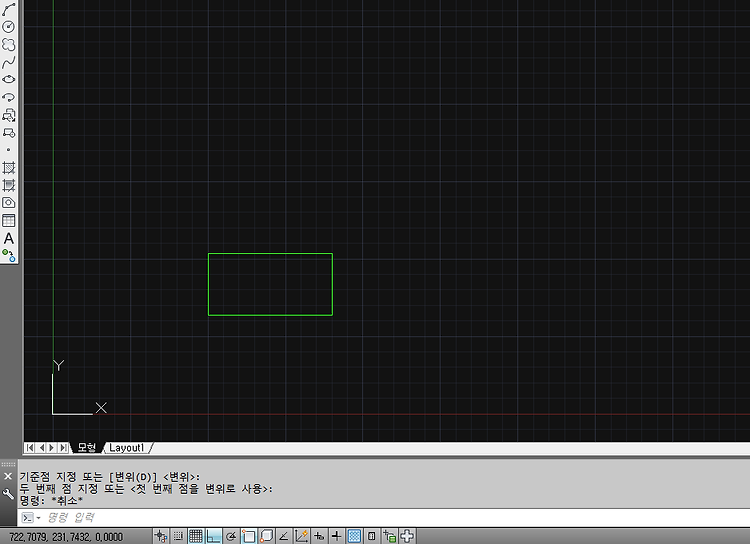Select the Ellipse tool
Image resolution: width=750 pixels, height=544 pixels.
click(9, 79)
